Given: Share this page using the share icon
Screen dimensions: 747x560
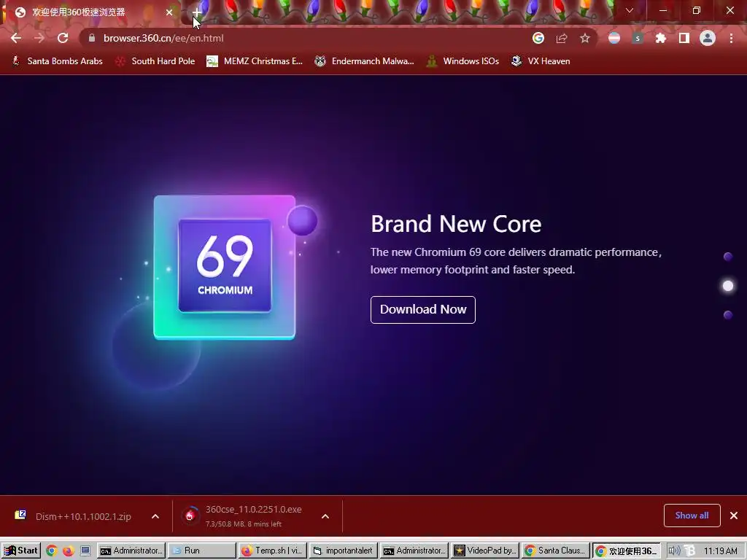Looking at the screenshot, I should (x=562, y=38).
